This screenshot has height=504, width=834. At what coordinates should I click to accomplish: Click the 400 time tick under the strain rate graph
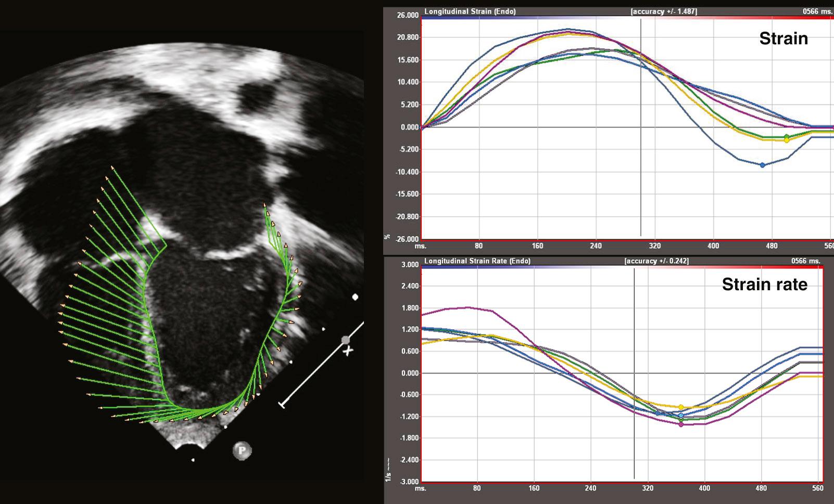point(704,488)
